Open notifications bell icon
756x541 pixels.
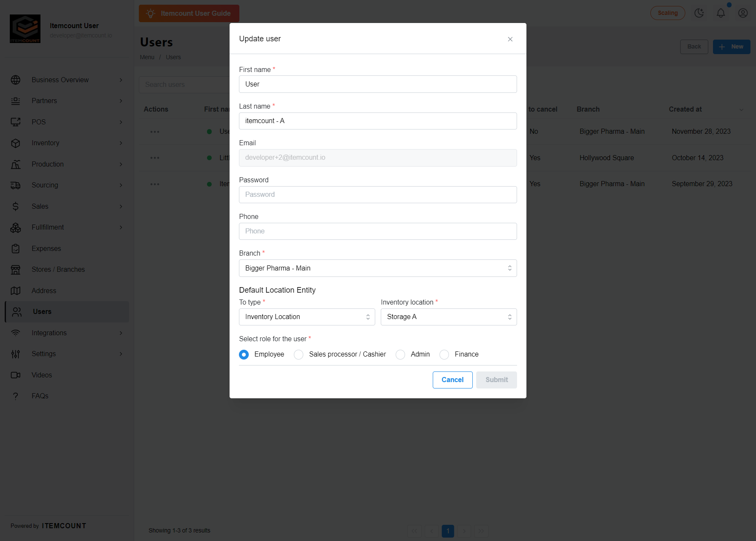tap(721, 13)
